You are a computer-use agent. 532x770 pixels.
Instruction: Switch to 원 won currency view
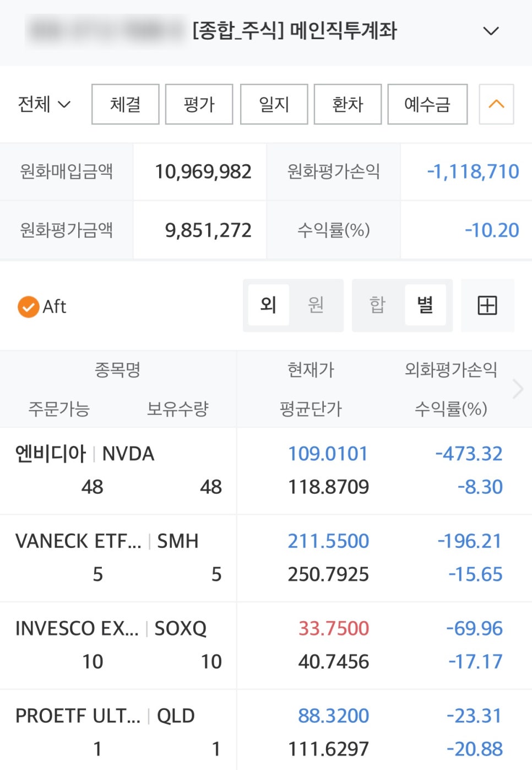pyautogui.click(x=316, y=305)
